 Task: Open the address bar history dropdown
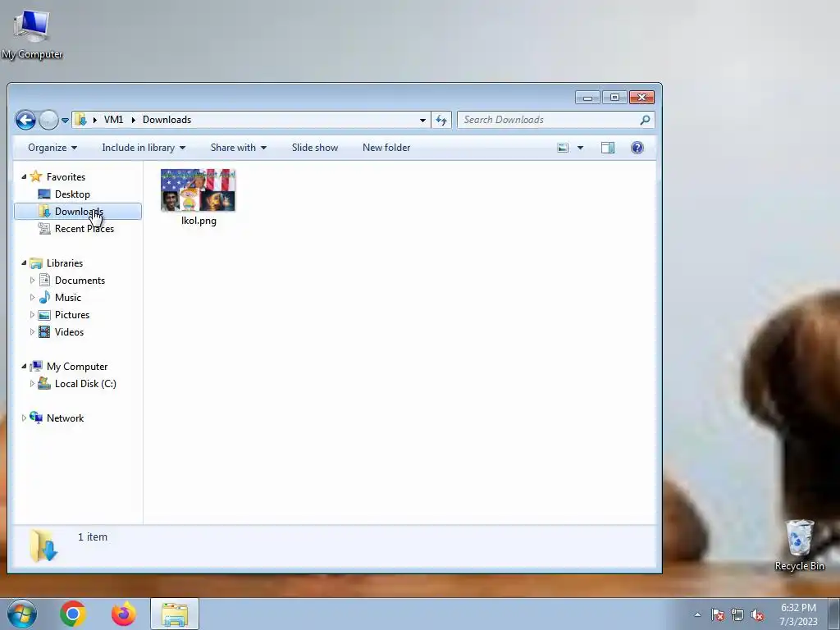click(x=422, y=120)
